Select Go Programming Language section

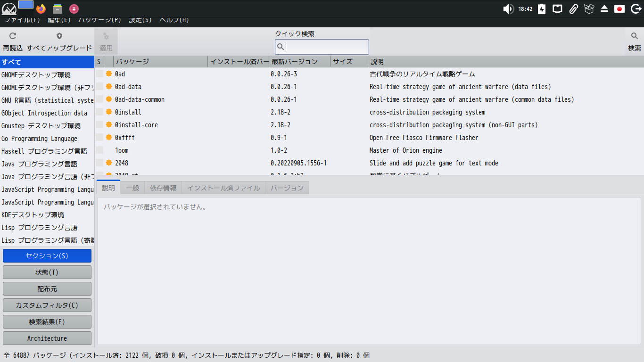point(47,139)
